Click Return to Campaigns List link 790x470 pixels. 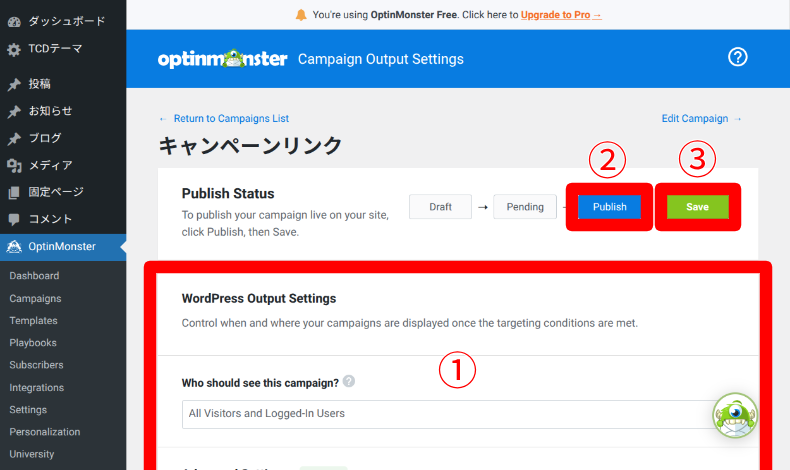pyautogui.click(x=224, y=118)
